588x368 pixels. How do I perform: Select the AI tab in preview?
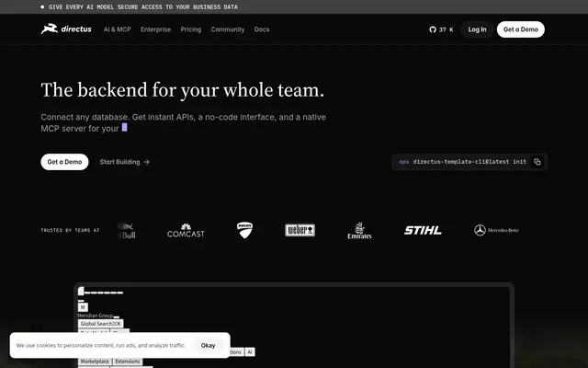pyautogui.click(x=250, y=351)
